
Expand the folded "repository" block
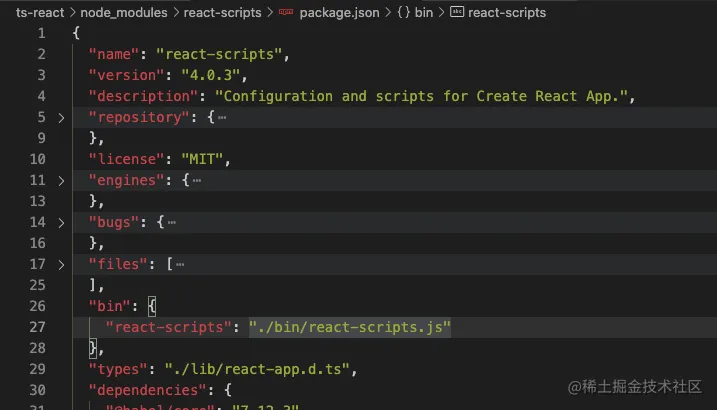(x=61, y=118)
